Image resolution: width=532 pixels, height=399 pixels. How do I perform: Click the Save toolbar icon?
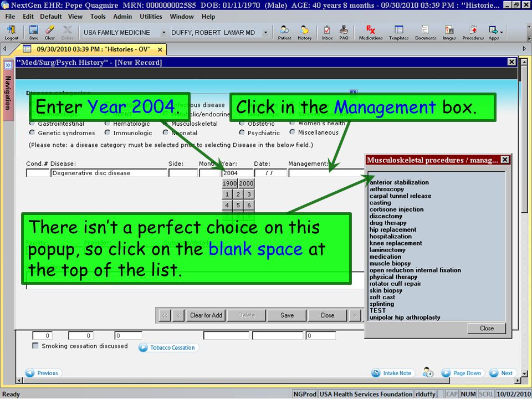pyautogui.click(x=34, y=33)
